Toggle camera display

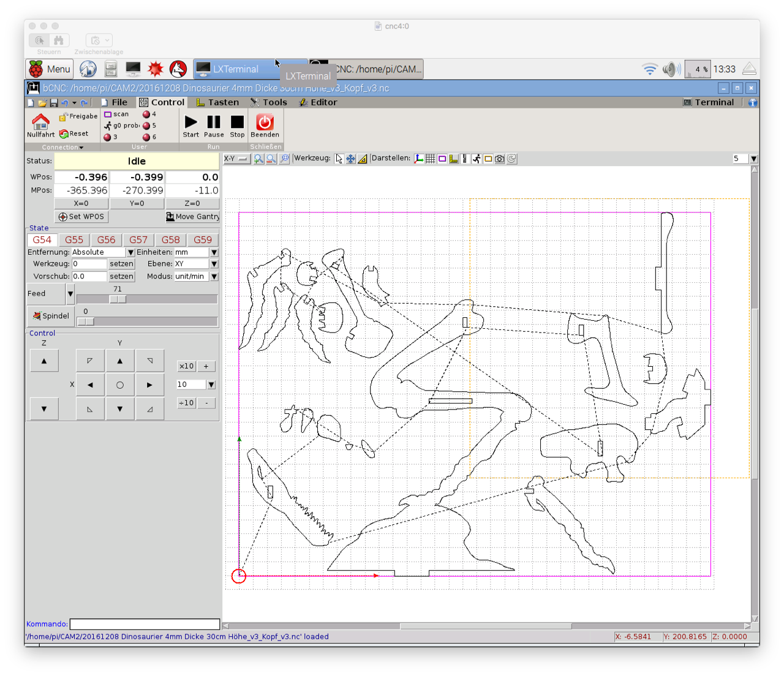coord(500,159)
